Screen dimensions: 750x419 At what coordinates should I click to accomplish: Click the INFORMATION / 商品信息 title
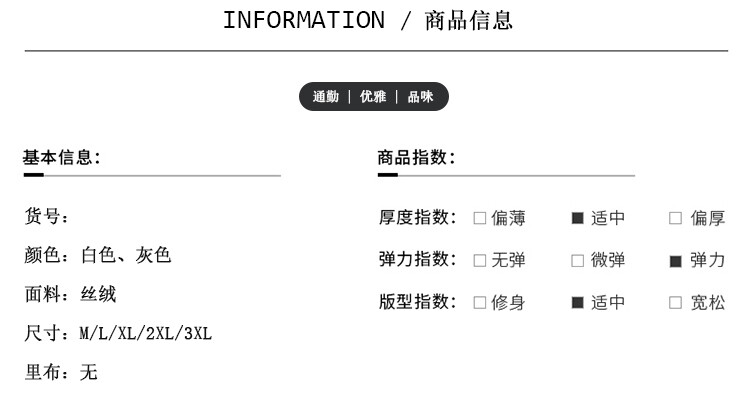click(x=368, y=21)
